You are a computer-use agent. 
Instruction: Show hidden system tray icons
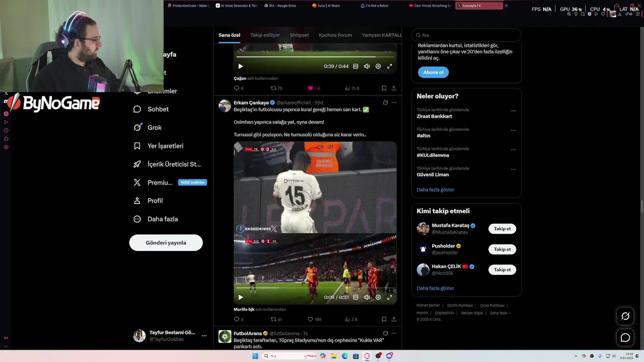576,356
